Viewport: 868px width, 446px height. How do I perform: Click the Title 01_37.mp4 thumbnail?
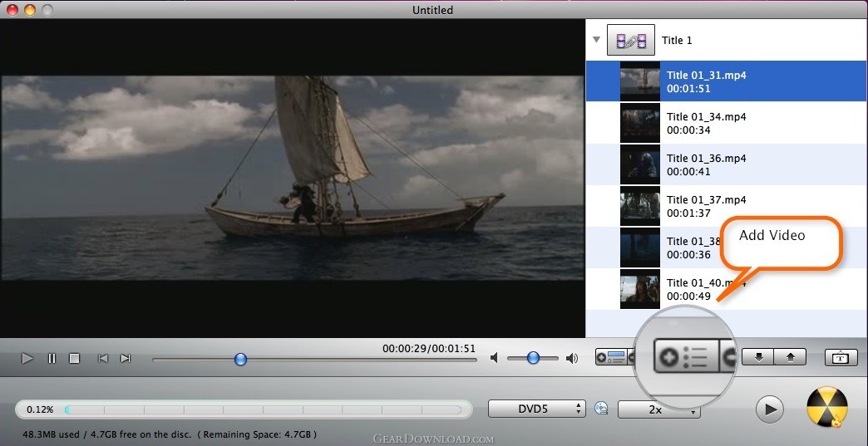click(x=640, y=206)
